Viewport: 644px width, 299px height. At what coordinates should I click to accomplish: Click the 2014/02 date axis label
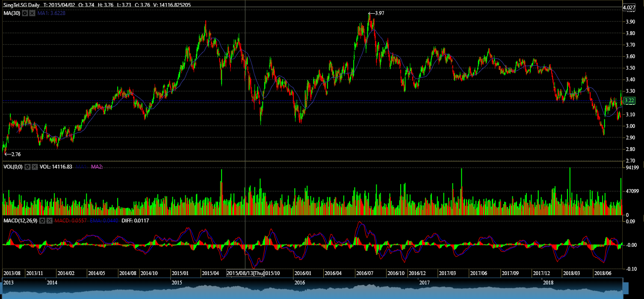(x=66, y=273)
